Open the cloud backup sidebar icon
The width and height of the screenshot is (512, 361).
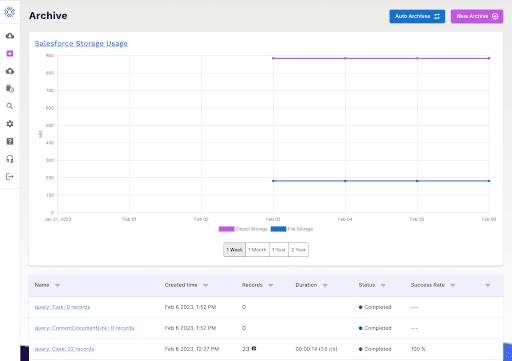pos(10,36)
